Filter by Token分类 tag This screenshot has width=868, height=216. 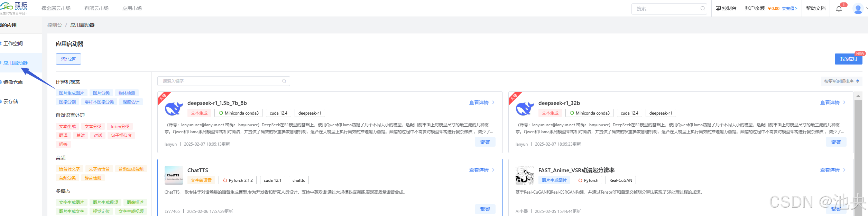120,127
